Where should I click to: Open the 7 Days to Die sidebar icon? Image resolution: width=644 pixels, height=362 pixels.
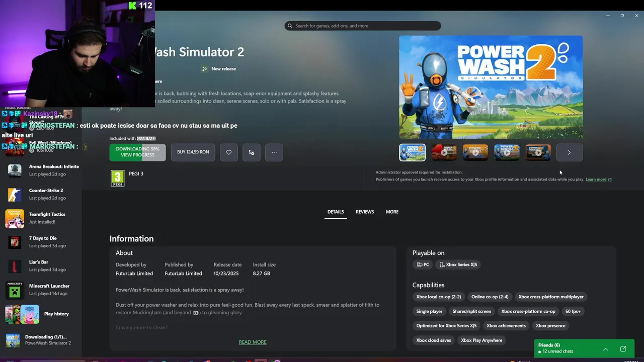click(x=15, y=242)
